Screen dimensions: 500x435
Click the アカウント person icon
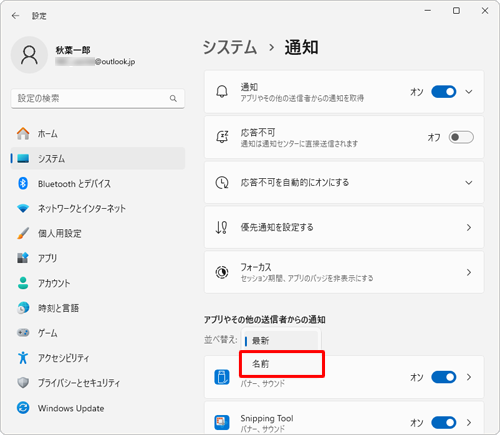tap(23, 283)
